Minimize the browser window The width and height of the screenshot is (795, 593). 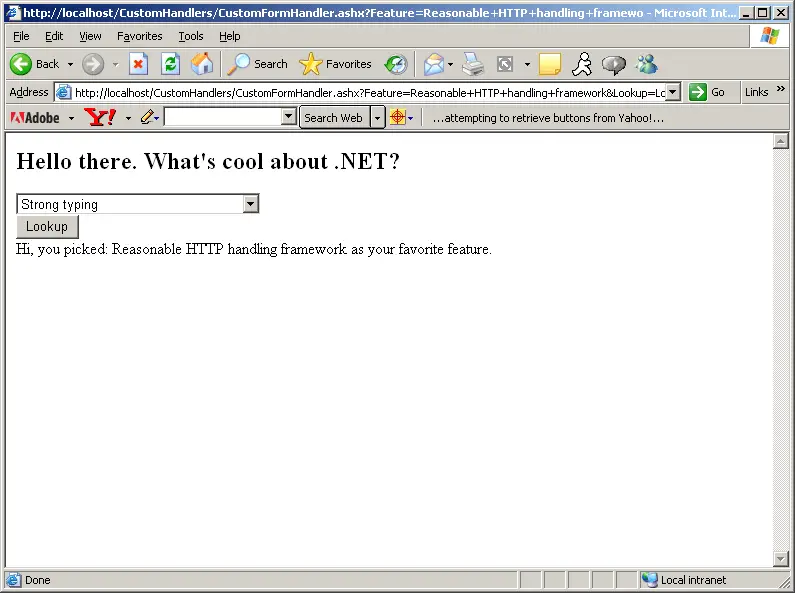coord(745,13)
